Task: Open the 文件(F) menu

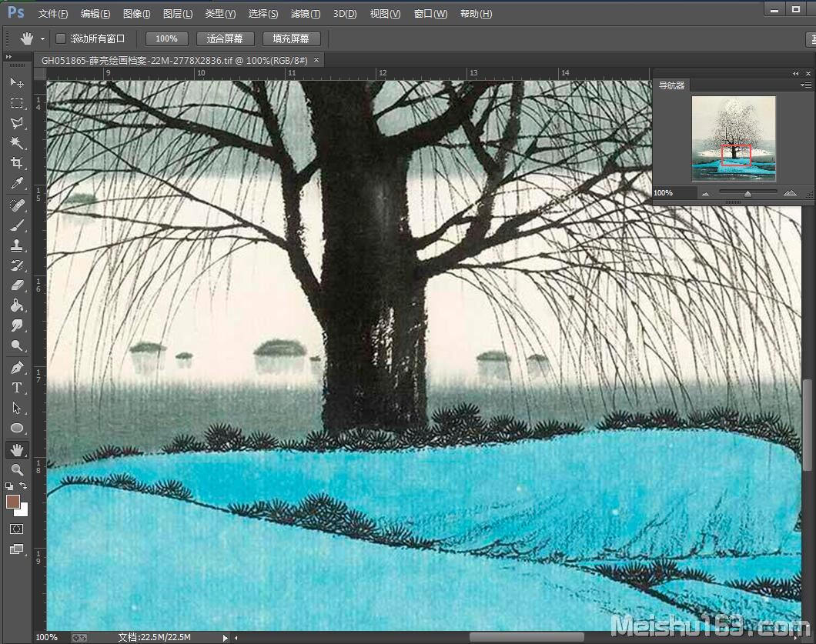Action: coord(52,14)
